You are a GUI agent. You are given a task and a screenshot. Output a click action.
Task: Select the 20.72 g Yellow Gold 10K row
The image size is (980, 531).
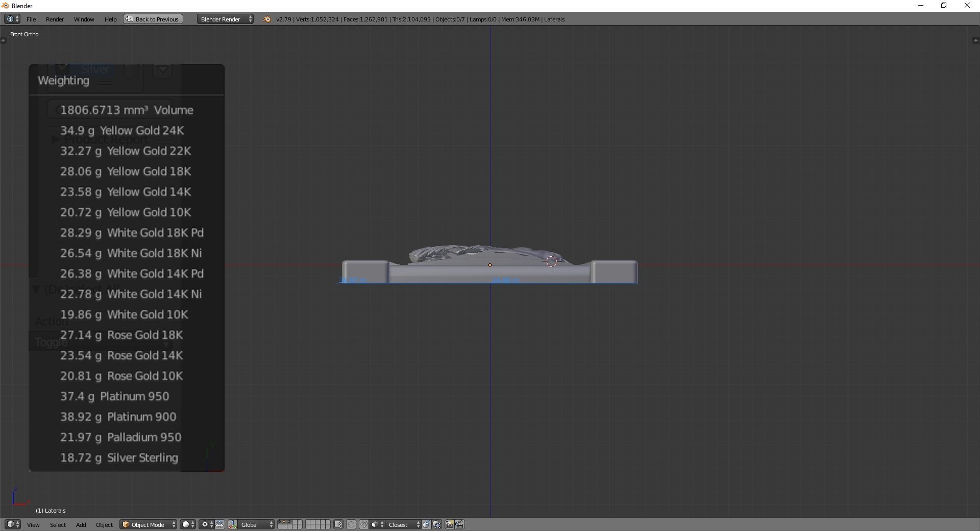127,212
